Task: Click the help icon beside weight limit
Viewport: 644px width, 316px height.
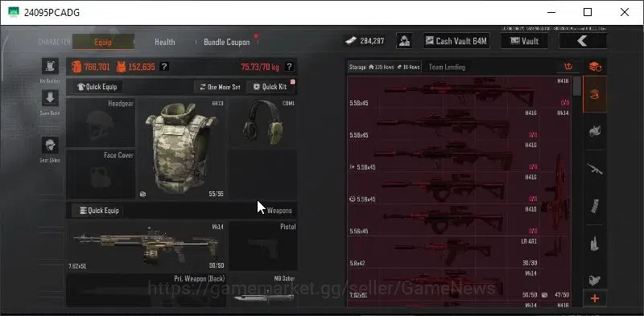Action: [289, 67]
